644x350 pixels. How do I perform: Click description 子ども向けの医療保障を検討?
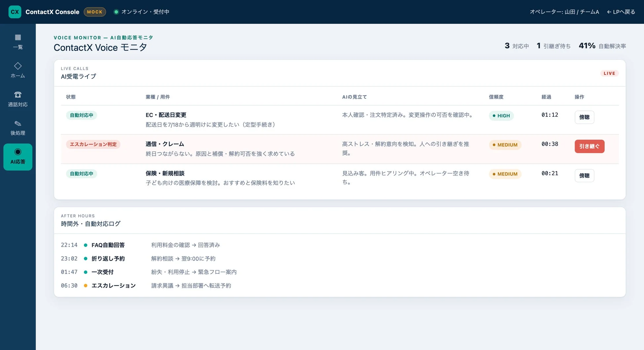click(x=220, y=183)
